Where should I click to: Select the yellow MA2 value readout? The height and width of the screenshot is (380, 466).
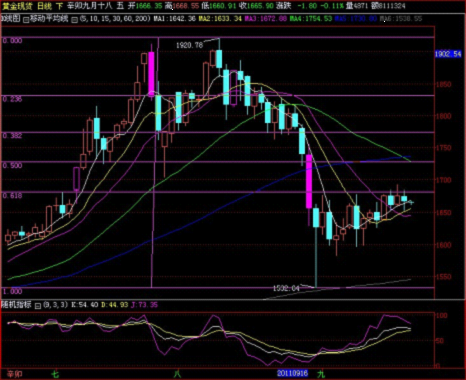pyautogui.click(x=220, y=19)
